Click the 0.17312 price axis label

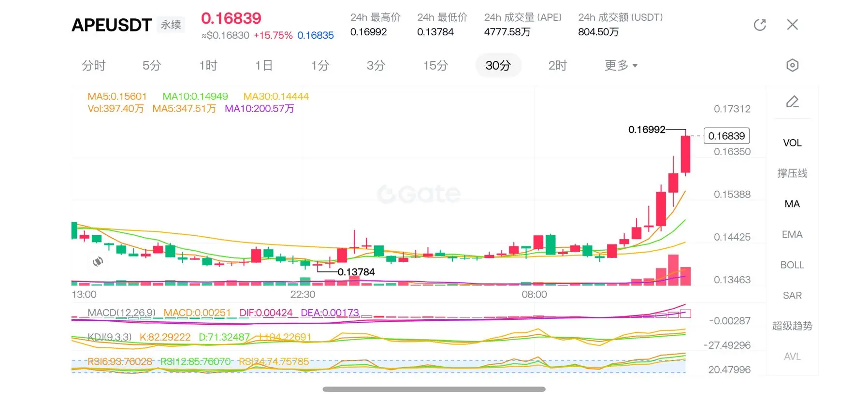coord(732,109)
